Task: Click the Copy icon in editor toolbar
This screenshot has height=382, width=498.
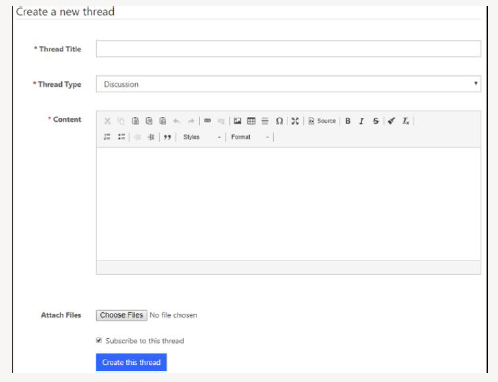Action: click(121, 121)
